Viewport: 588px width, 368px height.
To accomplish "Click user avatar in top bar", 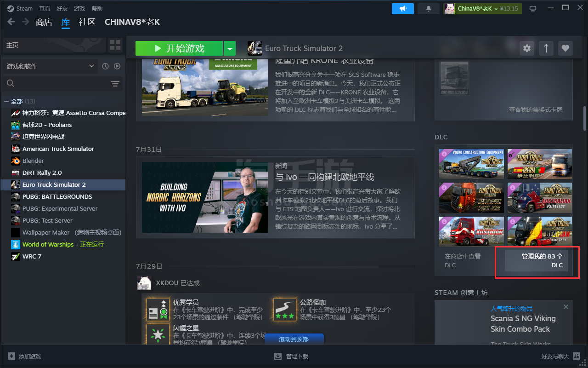I will (x=449, y=8).
